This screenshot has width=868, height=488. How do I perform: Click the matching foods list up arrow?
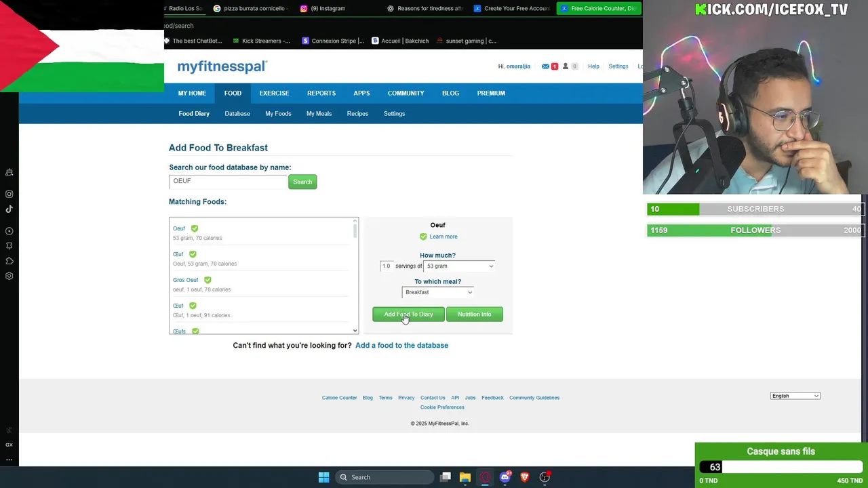tap(355, 221)
